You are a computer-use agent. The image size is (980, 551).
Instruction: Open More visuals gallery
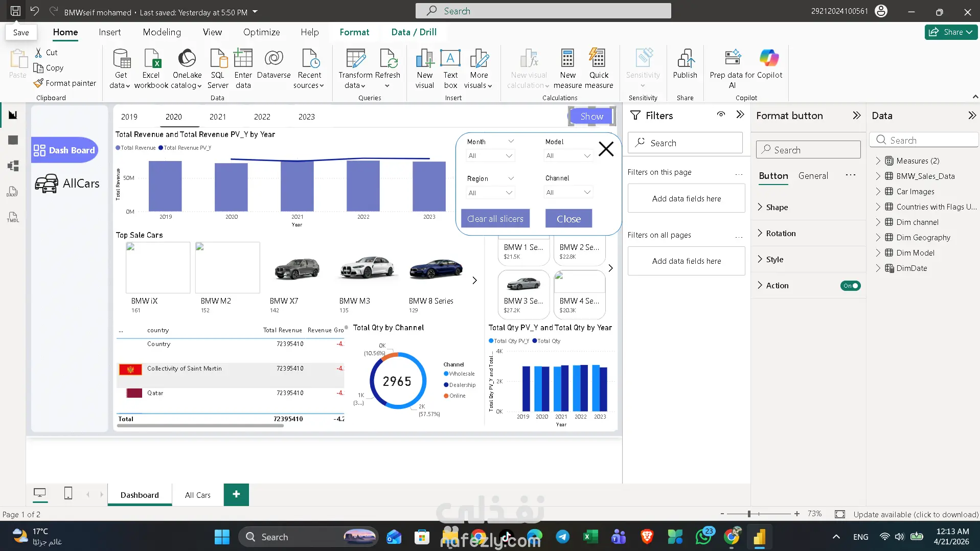(x=479, y=68)
